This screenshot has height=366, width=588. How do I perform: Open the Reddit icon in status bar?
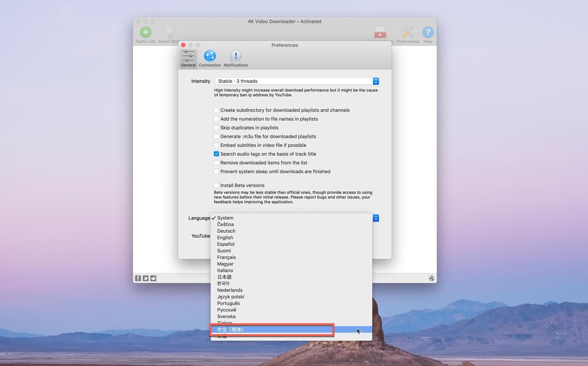point(153,278)
